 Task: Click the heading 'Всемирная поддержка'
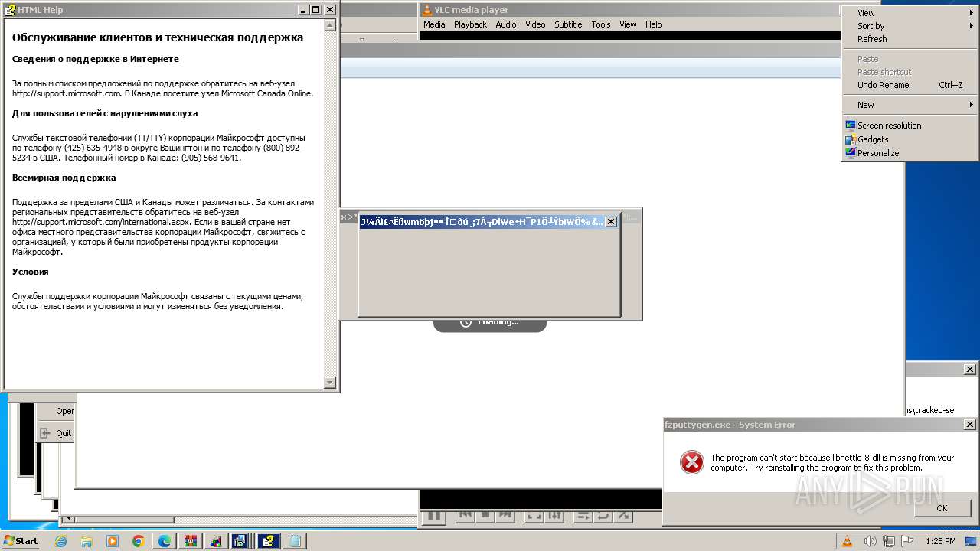coord(64,178)
